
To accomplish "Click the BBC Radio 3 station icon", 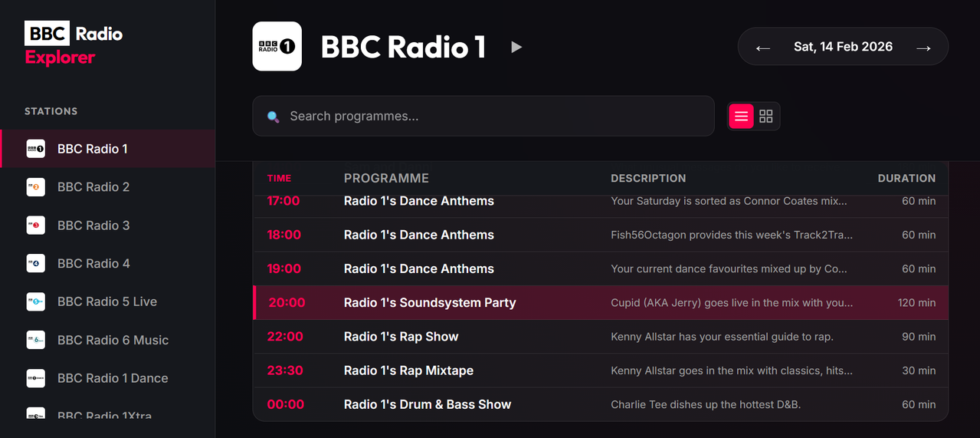I will (x=36, y=226).
